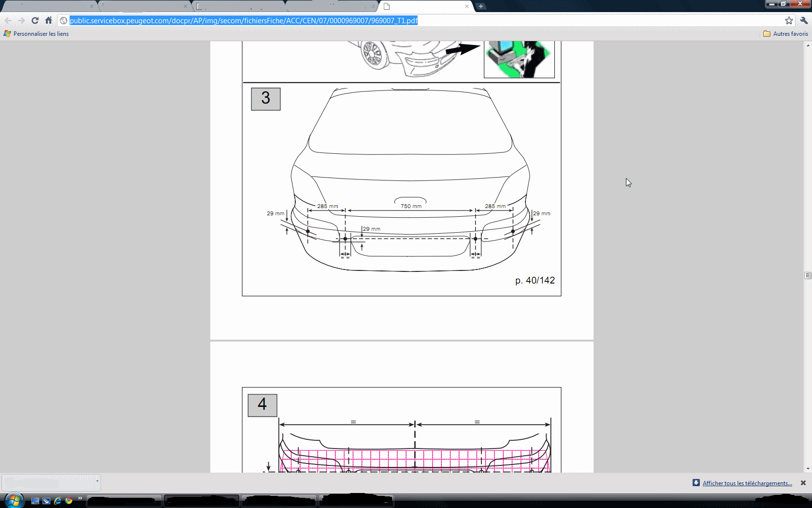812x508 pixels.
Task: Navigate forward in browser history
Action: pyautogui.click(x=21, y=20)
